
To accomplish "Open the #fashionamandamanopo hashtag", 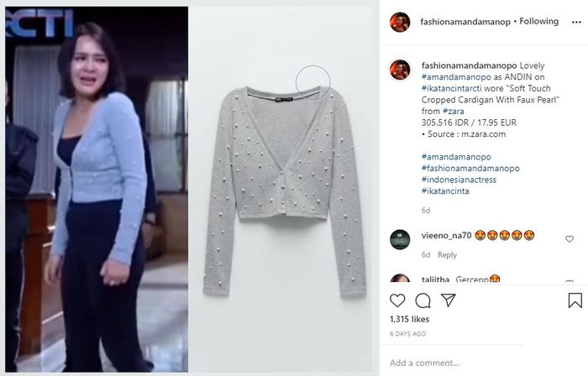I will [x=470, y=169].
